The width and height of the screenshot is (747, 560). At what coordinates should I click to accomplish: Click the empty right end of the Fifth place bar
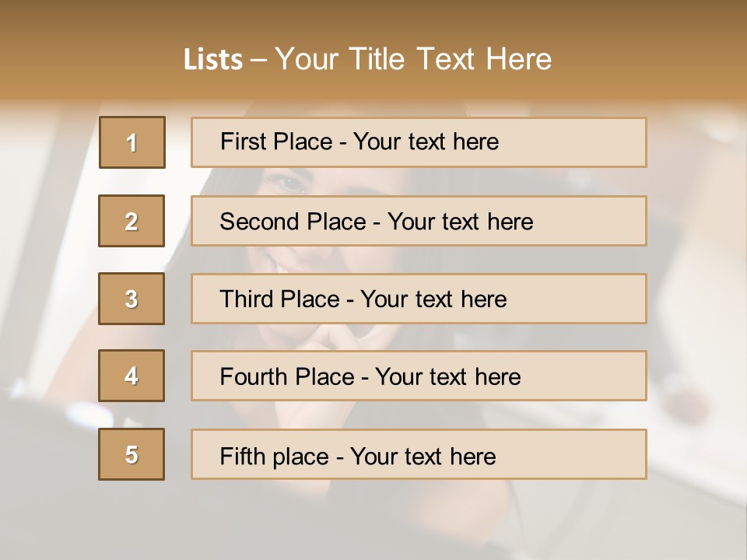591,454
